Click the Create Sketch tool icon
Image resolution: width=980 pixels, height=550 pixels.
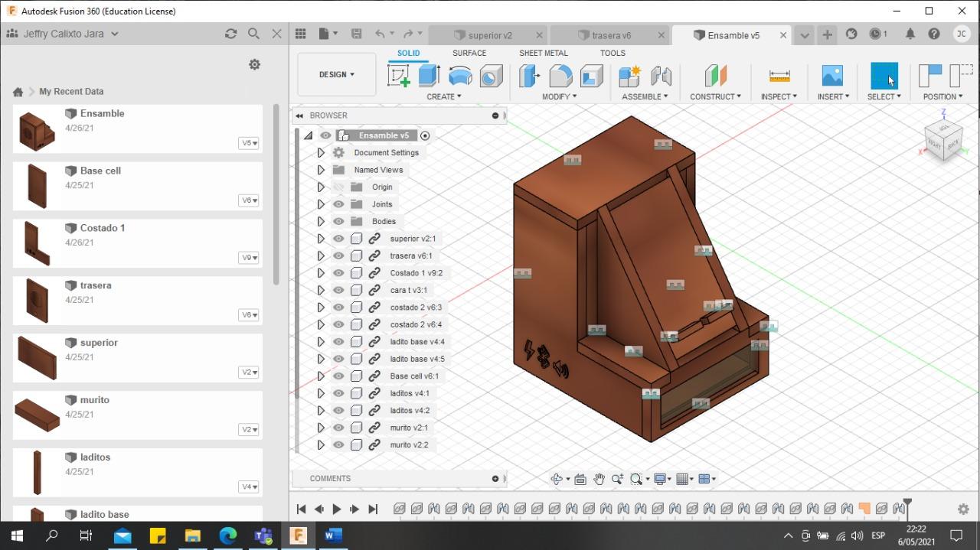click(x=399, y=76)
